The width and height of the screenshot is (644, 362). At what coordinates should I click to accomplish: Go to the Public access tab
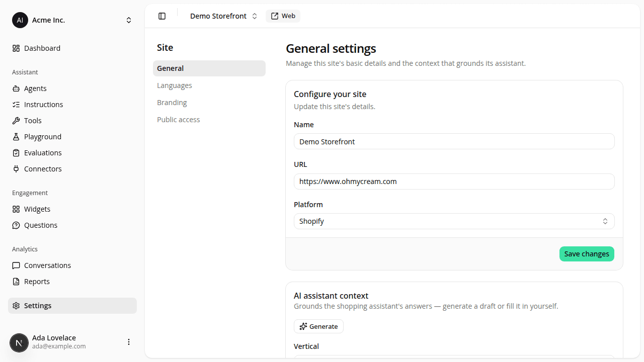209,120
